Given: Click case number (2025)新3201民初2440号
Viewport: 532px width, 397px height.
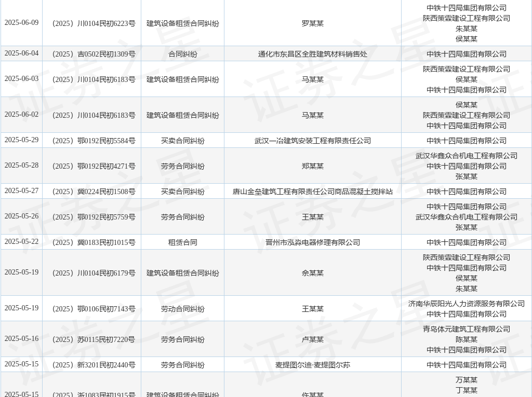Looking at the screenshot, I should click(94, 365).
